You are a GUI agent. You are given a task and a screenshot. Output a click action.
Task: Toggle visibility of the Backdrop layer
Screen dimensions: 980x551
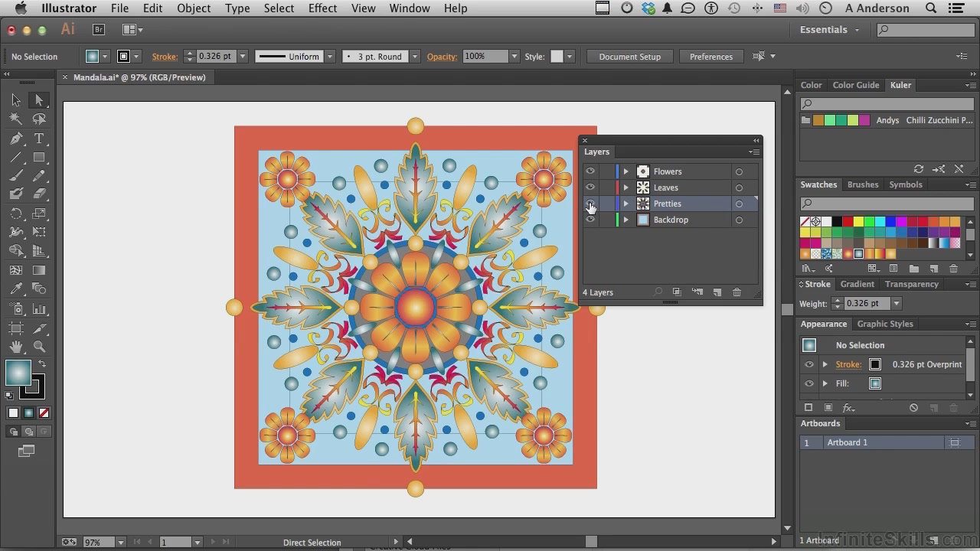click(590, 220)
